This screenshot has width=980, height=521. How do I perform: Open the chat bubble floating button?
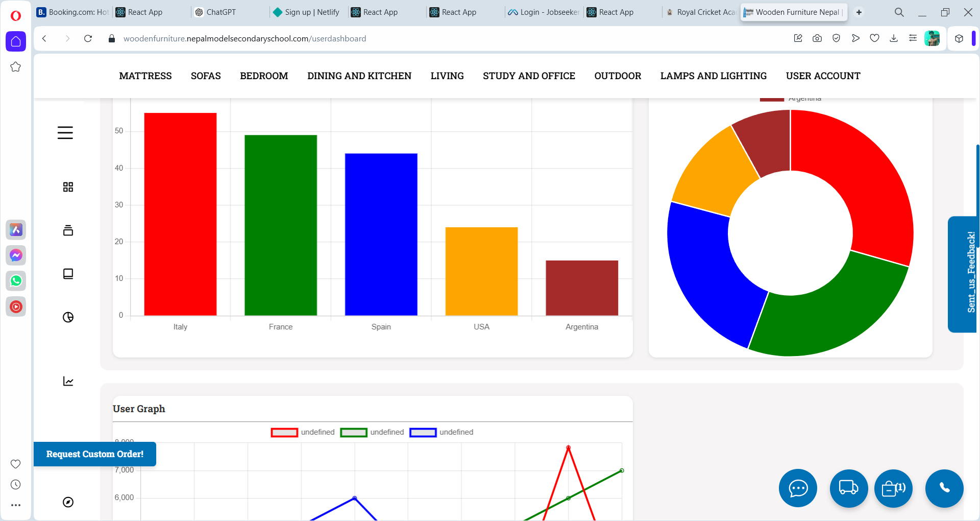(x=798, y=488)
